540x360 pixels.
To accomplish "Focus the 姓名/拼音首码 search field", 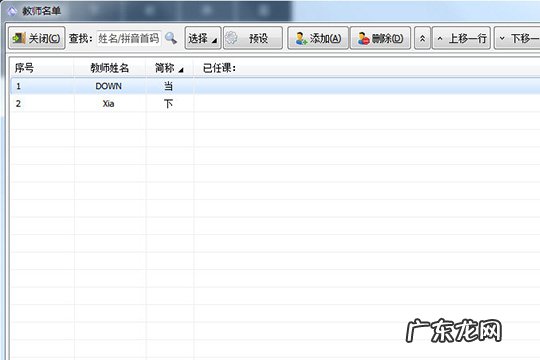I will coord(129,38).
